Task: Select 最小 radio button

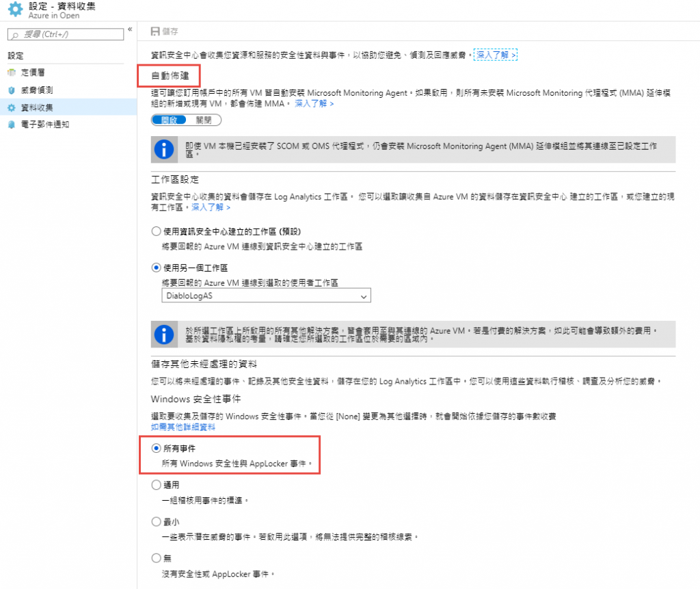Action: click(x=156, y=521)
